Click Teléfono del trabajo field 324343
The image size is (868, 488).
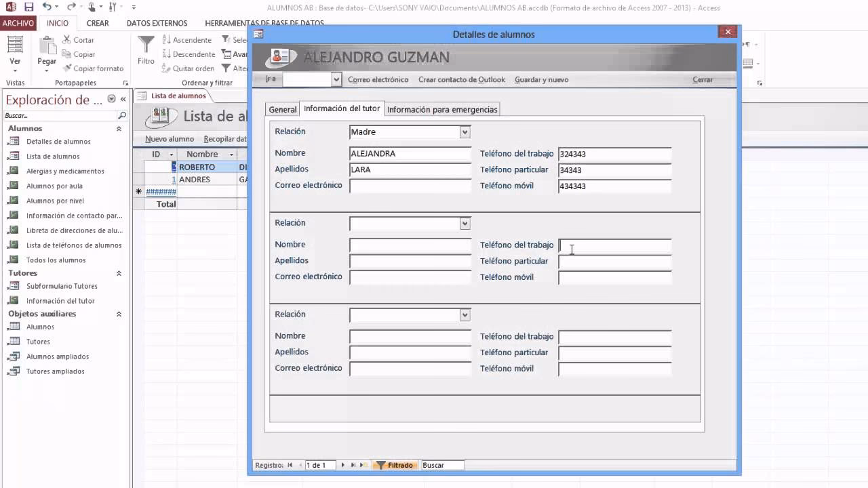(x=615, y=155)
